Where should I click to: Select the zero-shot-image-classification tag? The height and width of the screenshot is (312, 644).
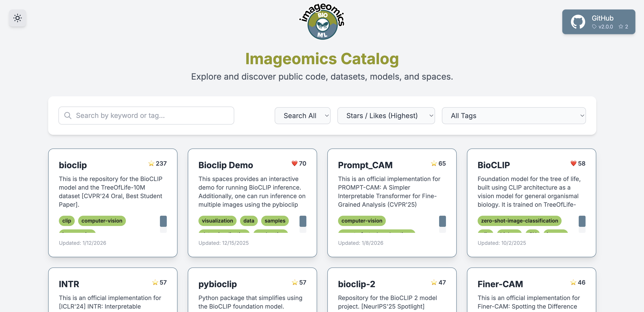pyautogui.click(x=519, y=221)
